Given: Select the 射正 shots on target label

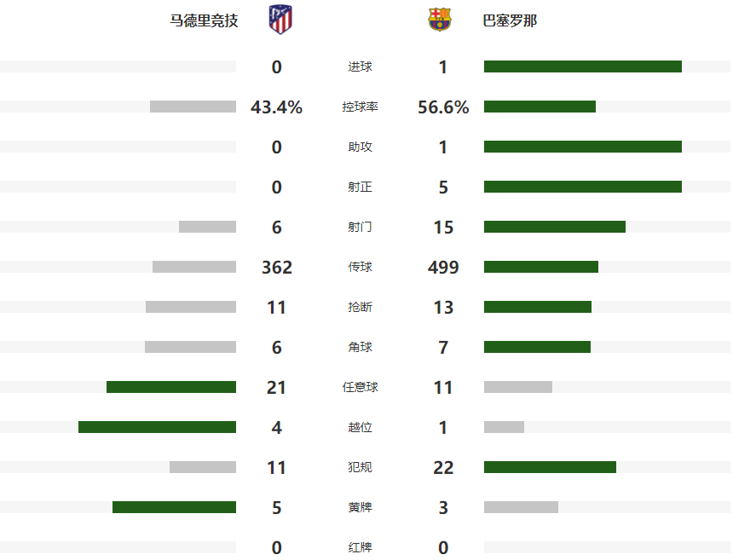Looking at the screenshot, I should coord(360,188).
